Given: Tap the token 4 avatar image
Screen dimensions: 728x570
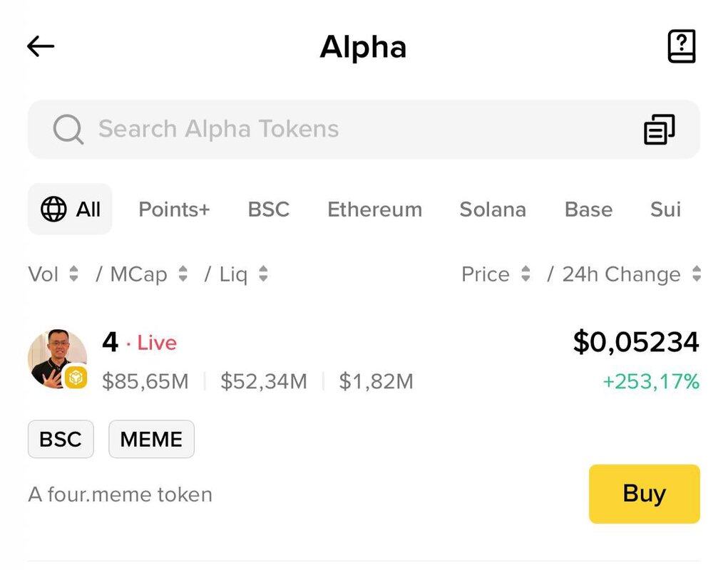Looking at the screenshot, I should click(x=54, y=357).
